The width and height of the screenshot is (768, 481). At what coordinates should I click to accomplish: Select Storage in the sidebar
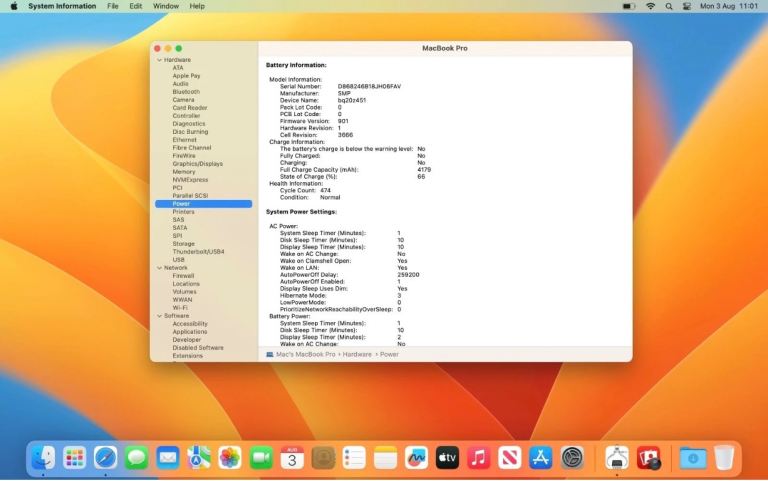[183, 244]
